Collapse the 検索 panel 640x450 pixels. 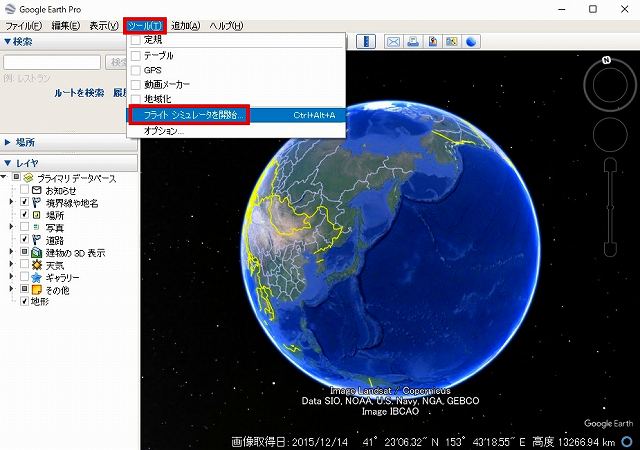coord(7,42)
